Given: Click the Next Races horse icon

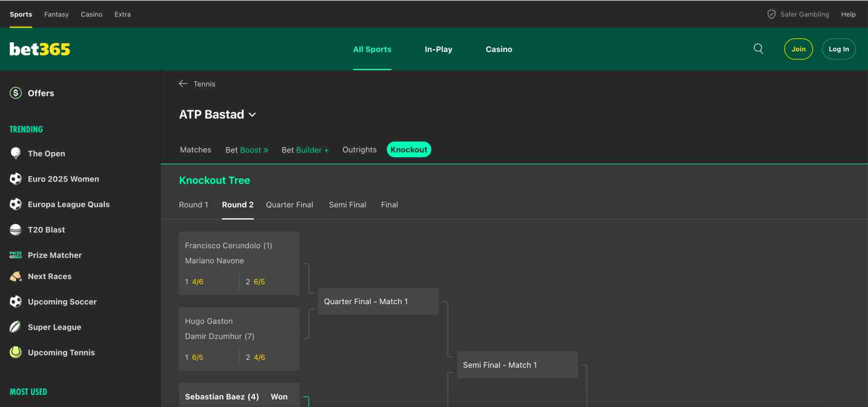Looking at the screenshot, I should click(x=16, y=276).
